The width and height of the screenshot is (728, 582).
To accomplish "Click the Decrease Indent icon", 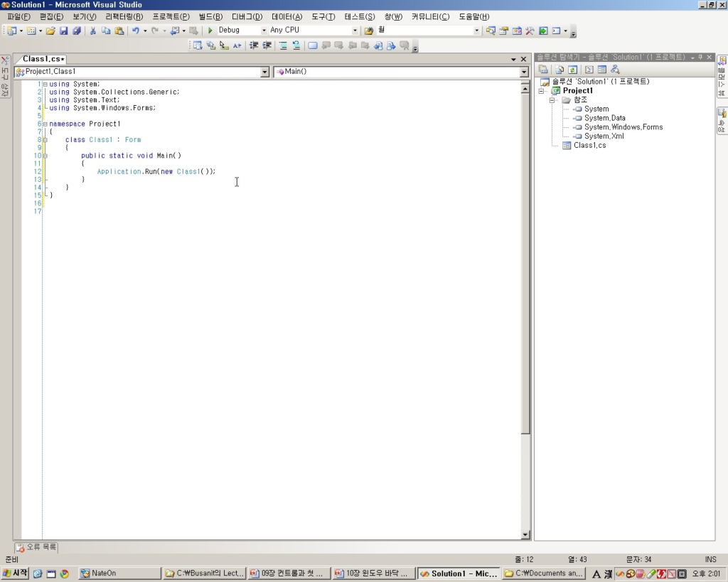I will [x=254, y=45].
